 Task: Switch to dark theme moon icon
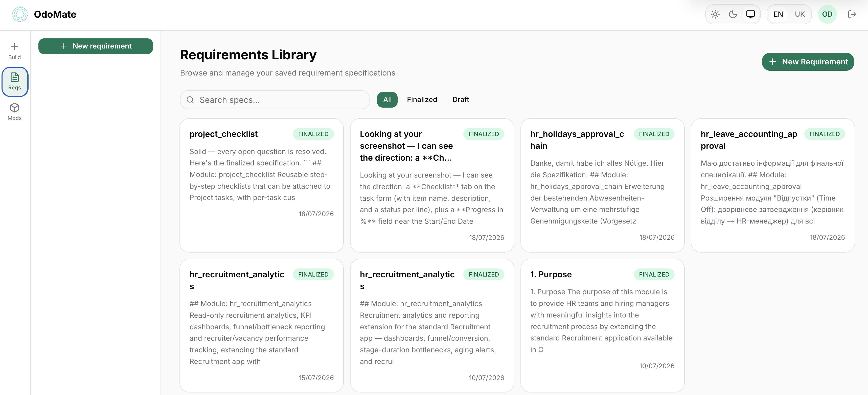(x=733, y=14)
